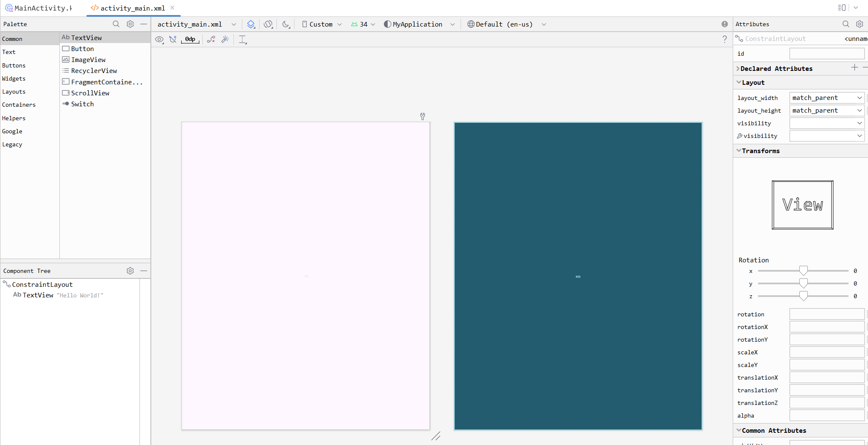Open API level 34 dropdown
Screen dimensions: 868x445
click(x=363, y=24)
